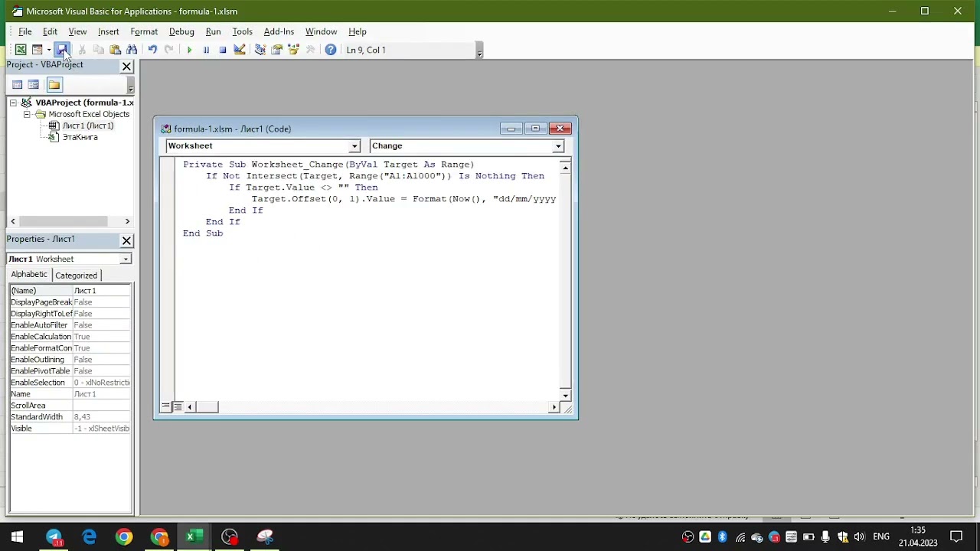Close the Project - VBAProject panel

(127, 67)
